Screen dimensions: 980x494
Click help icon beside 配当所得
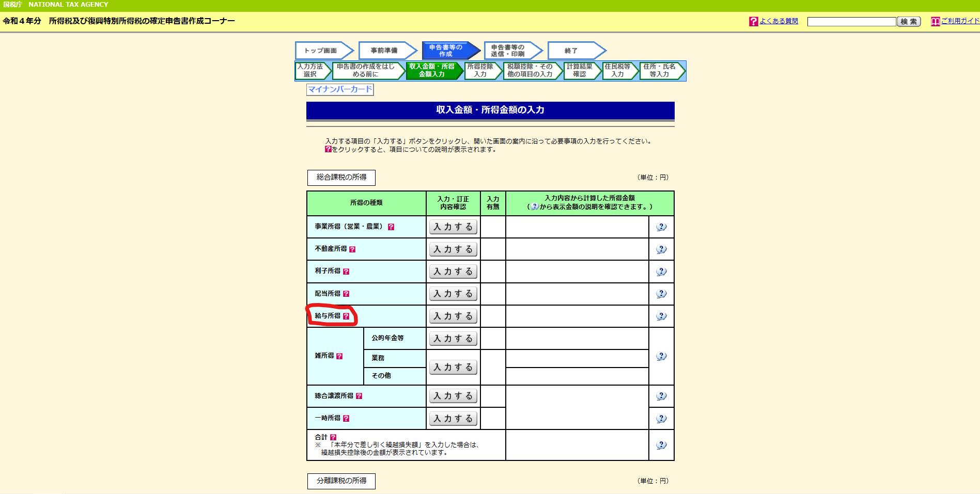tap(346, 294)
